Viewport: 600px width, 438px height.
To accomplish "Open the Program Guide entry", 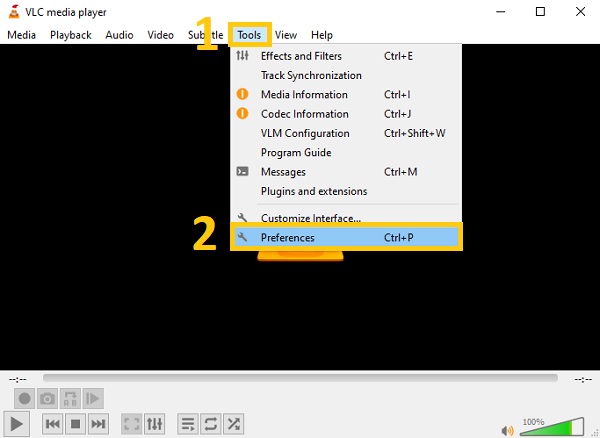I will (346, 153).
